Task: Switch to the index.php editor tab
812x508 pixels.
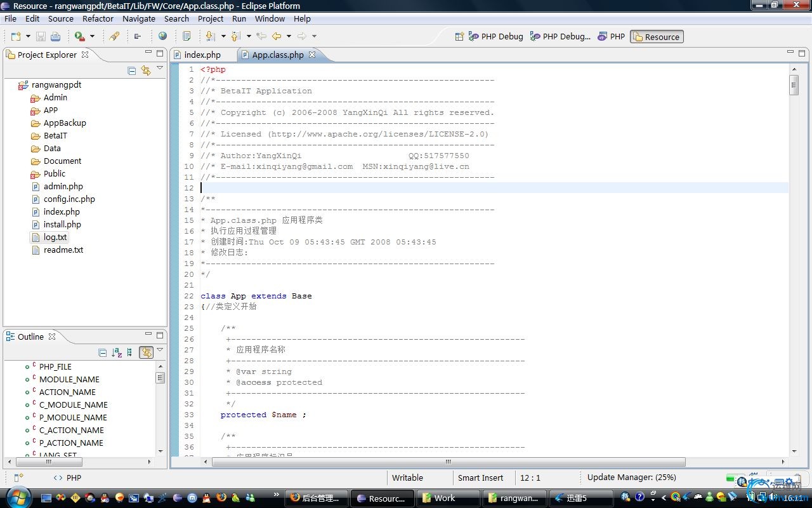Action: pos(202,55)
